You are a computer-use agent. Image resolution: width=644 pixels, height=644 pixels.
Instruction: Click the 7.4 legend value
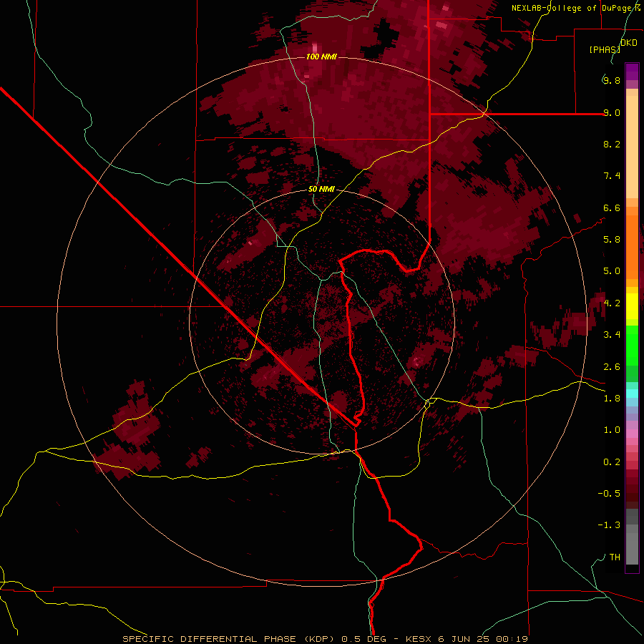click(x=612, y=176)
